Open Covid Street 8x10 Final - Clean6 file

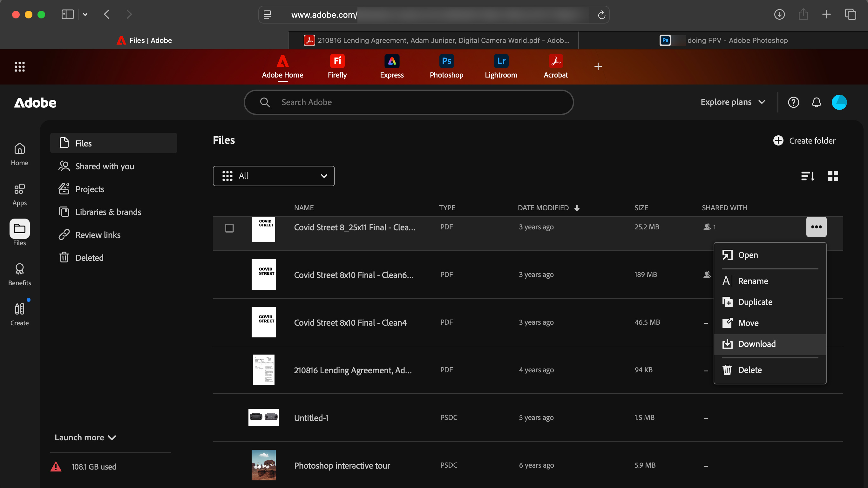354,275
